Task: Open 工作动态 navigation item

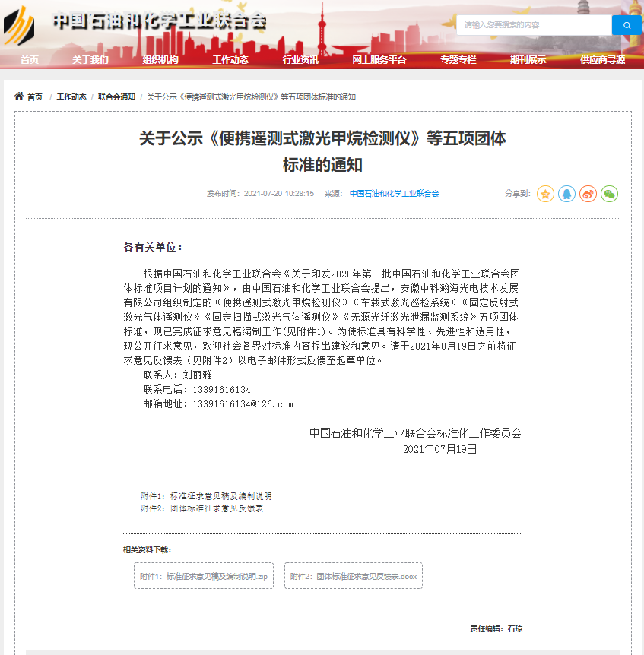Action: click(x=230, y=60)
